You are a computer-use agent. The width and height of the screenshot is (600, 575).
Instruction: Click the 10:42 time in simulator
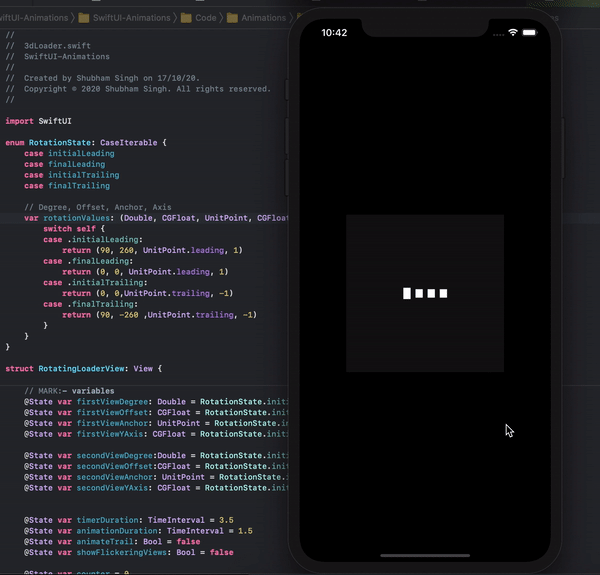[x=334, y=33]
